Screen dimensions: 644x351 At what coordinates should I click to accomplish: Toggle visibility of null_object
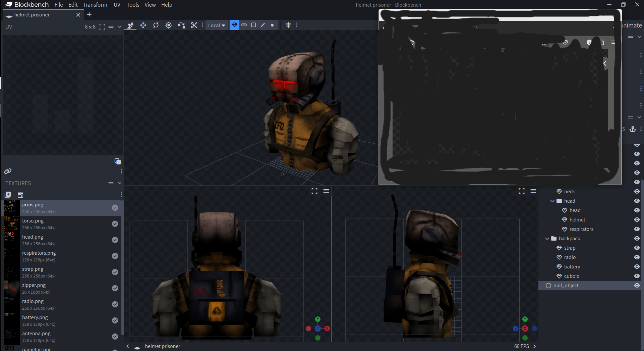(x=637, y=286)
